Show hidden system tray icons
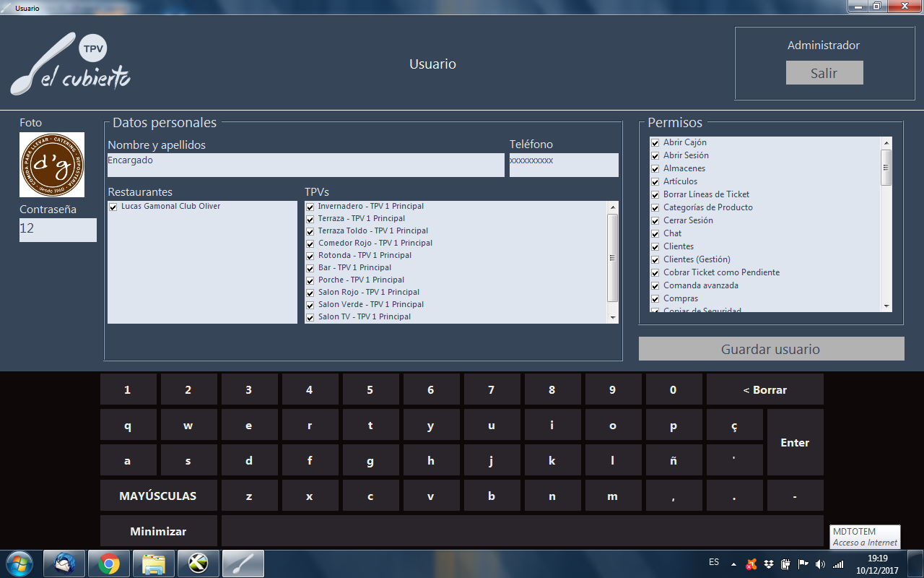Screen dimensions: 924x578 click(733, 564)
